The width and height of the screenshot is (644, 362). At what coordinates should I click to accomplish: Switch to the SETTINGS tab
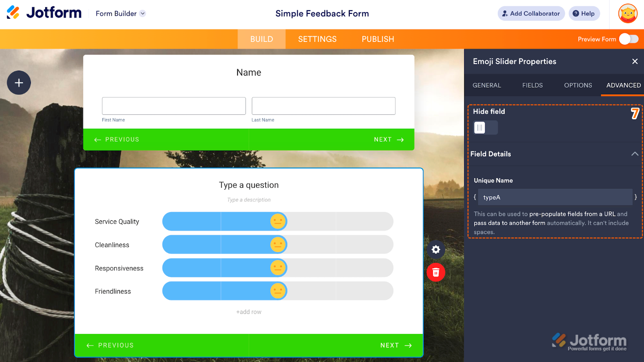pyautogui.click(x=317, y=39)
